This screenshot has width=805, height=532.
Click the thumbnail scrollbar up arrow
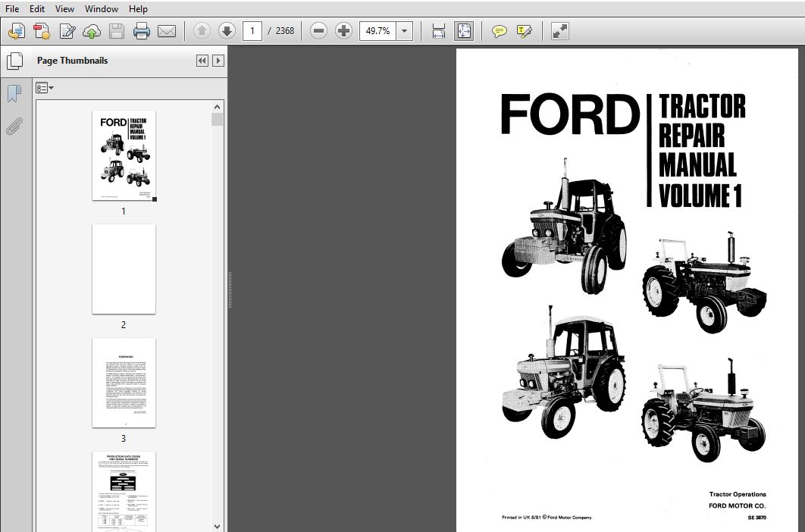click(x=217, y=107)
